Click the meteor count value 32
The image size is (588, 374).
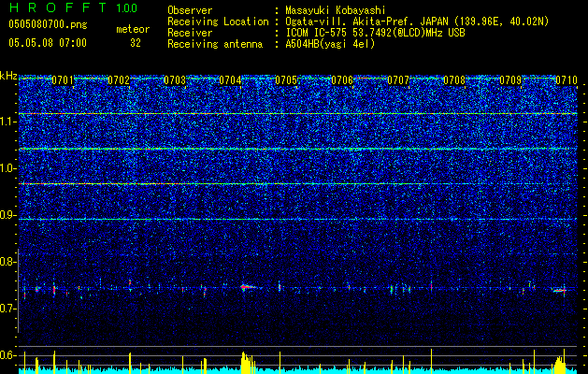[x=136, y=43]
